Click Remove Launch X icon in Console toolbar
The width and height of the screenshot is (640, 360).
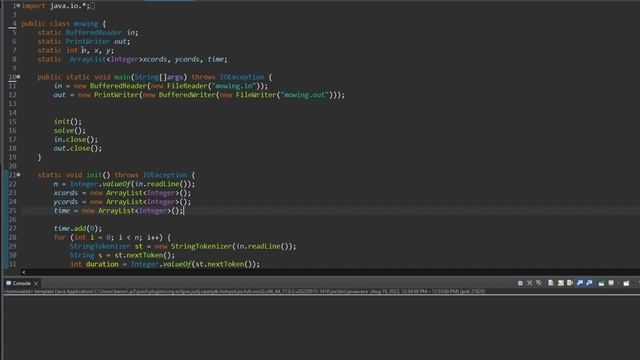pos(529,283)
